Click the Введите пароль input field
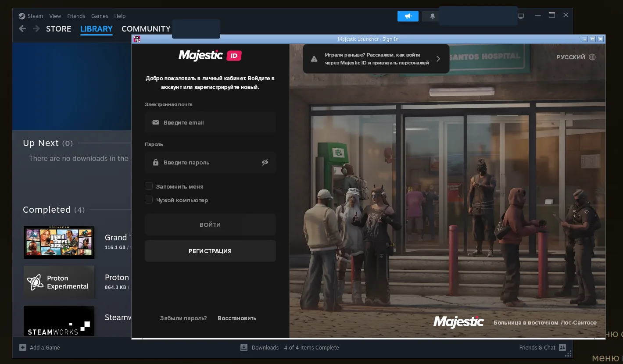 coord(210,162)
